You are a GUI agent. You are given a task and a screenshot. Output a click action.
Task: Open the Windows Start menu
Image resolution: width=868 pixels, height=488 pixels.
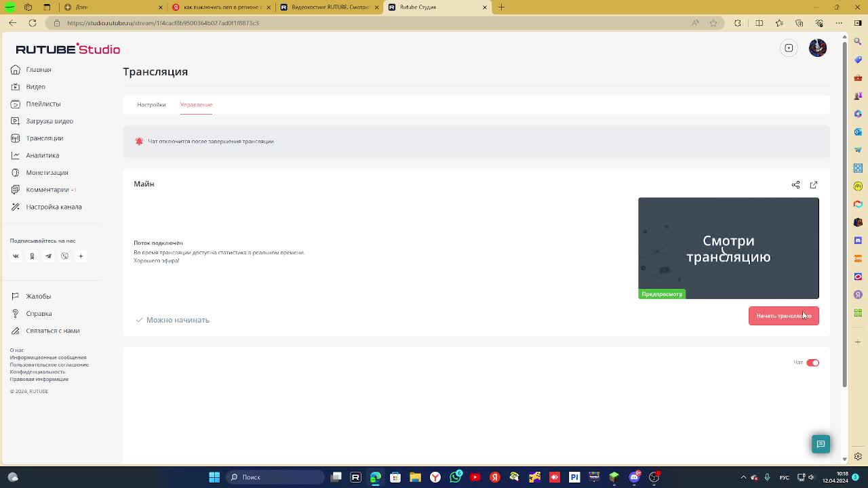(x=214, y=477)
